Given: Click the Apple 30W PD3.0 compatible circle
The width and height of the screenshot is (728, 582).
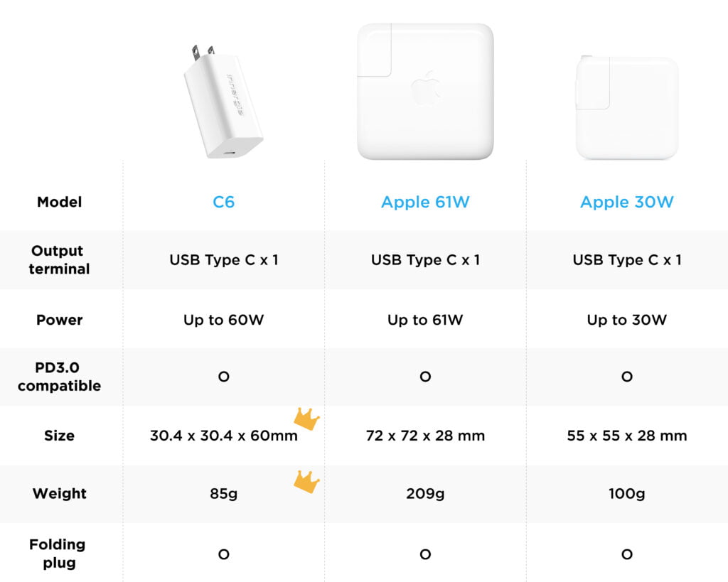Looking at the screenshot, I should 626,377.
